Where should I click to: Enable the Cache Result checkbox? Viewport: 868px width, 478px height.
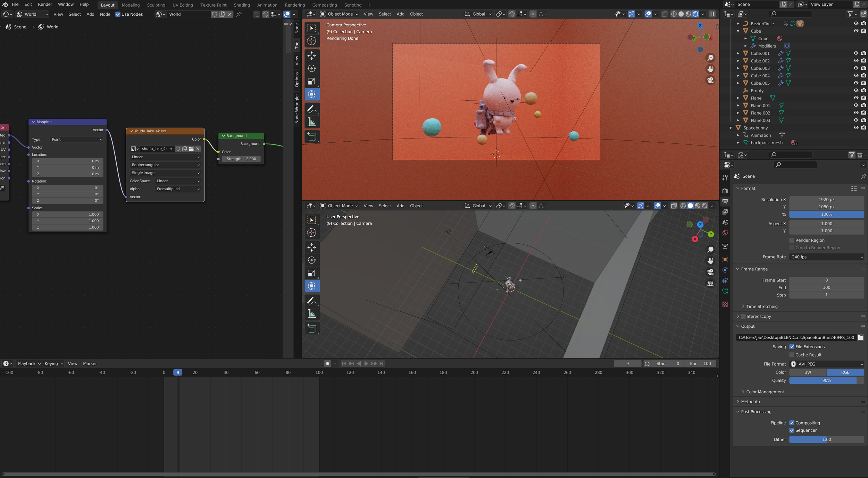pyautogui.click(x=792, y=355)
